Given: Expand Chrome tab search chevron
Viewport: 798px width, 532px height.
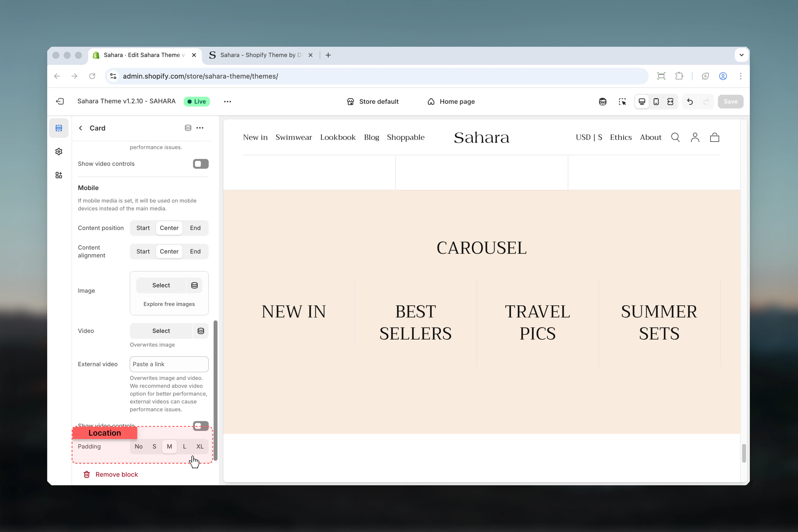Looking at the screenshot, I should pyautogui.click(x=742, y=55).
